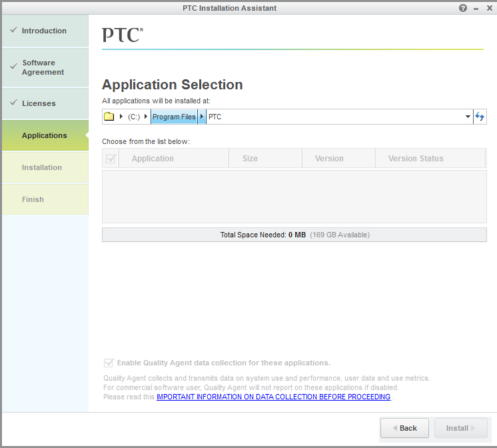The height and width of the screenshot is (448, 497).
Task: Open the install path dropdown arrow
Action: pos(468,117)
